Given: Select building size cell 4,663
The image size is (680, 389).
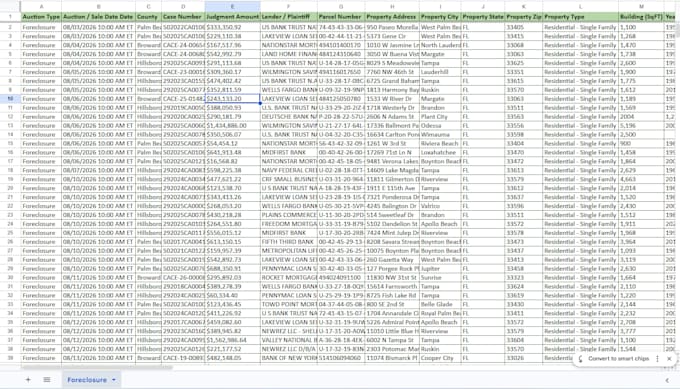Looking at the screenshot, I should (x=641, y=179).
